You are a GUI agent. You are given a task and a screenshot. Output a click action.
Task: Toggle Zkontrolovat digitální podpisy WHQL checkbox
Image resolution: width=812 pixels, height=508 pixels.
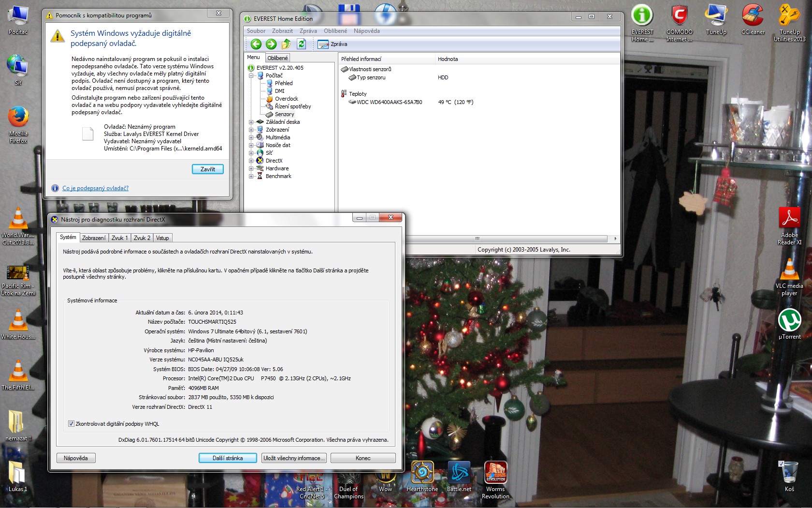tap(72, 424)
